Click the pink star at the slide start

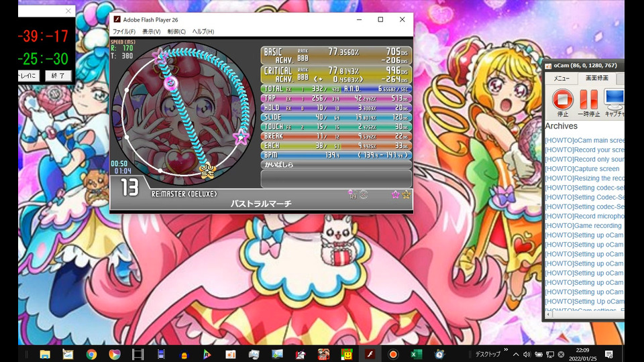click(x=160, y=56)
